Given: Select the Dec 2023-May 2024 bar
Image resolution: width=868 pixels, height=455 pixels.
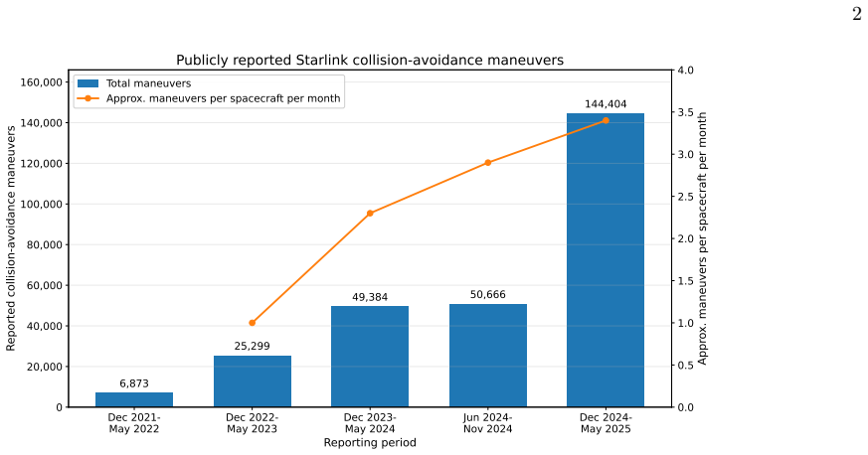Looking at the screenshot, I should point(370,357).
